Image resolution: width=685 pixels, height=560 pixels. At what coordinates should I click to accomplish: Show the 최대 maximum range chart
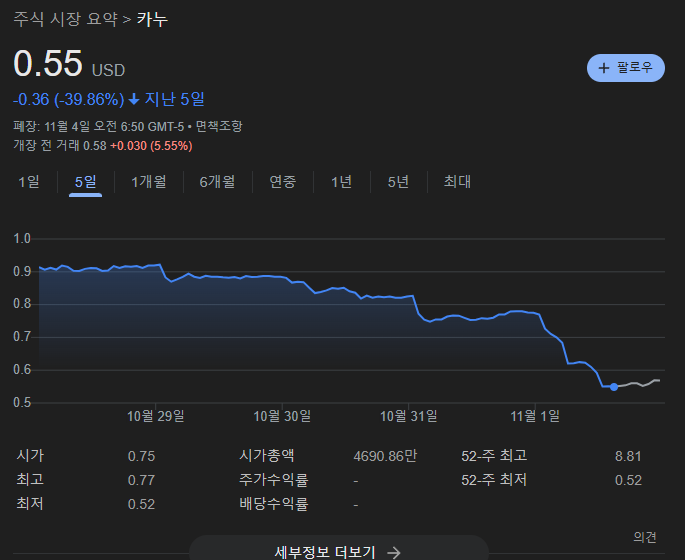pyautogui.click(x=457, y=181)
